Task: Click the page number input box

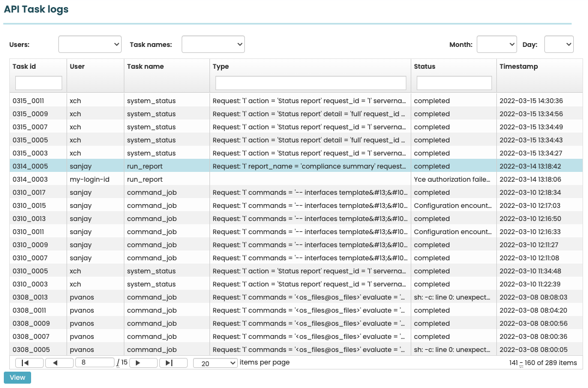Action: [x=95, y=363]
